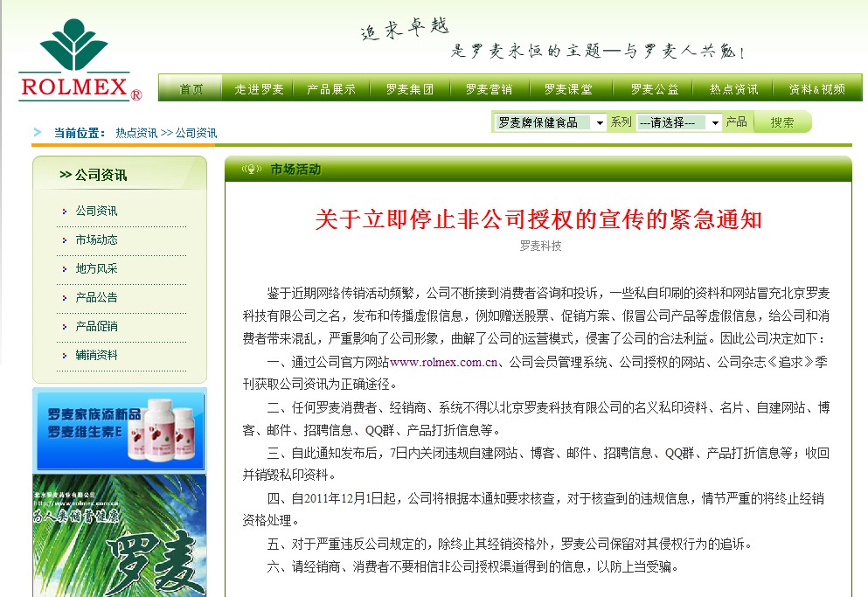Click the 追求卓越 slogan text
The width and height of the screenshot is (868, 597).
405,29
